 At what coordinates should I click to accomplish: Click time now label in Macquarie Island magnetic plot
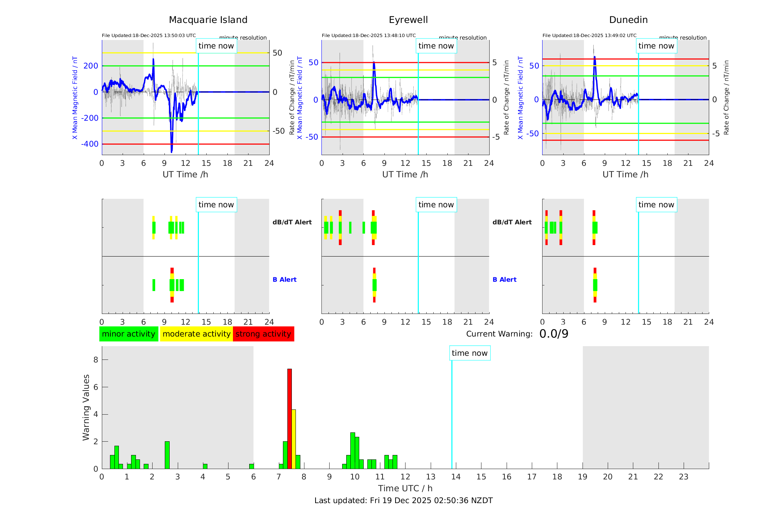216,46
